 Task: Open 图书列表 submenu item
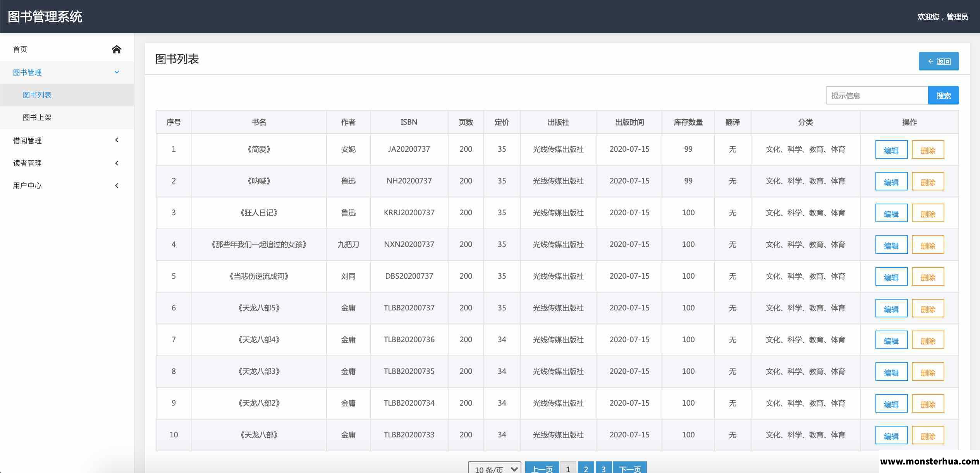pos(67,95)
